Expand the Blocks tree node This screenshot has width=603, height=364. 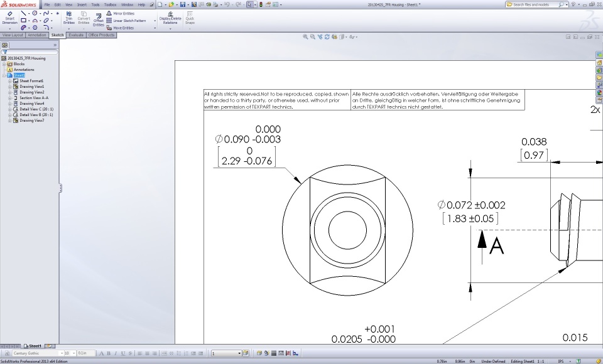pos(4,64)
